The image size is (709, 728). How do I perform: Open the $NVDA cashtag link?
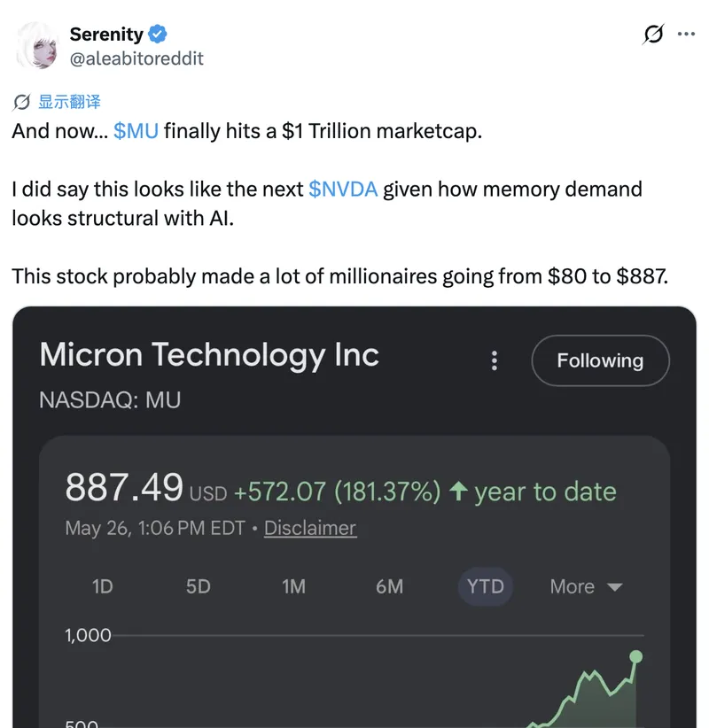point(343,190)
